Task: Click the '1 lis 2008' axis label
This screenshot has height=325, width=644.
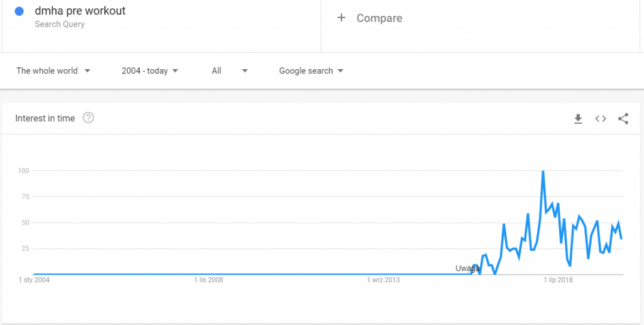Action: tap(209, 280)
